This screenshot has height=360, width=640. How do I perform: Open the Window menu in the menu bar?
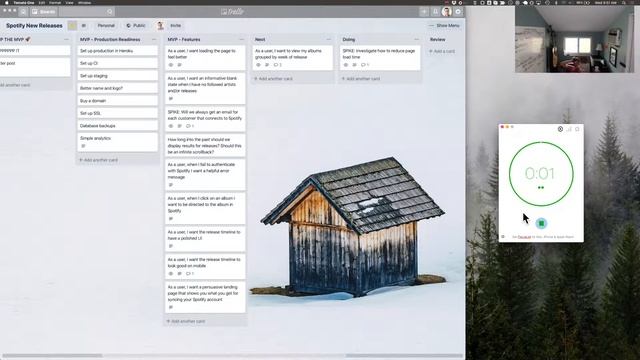point(84,2)
